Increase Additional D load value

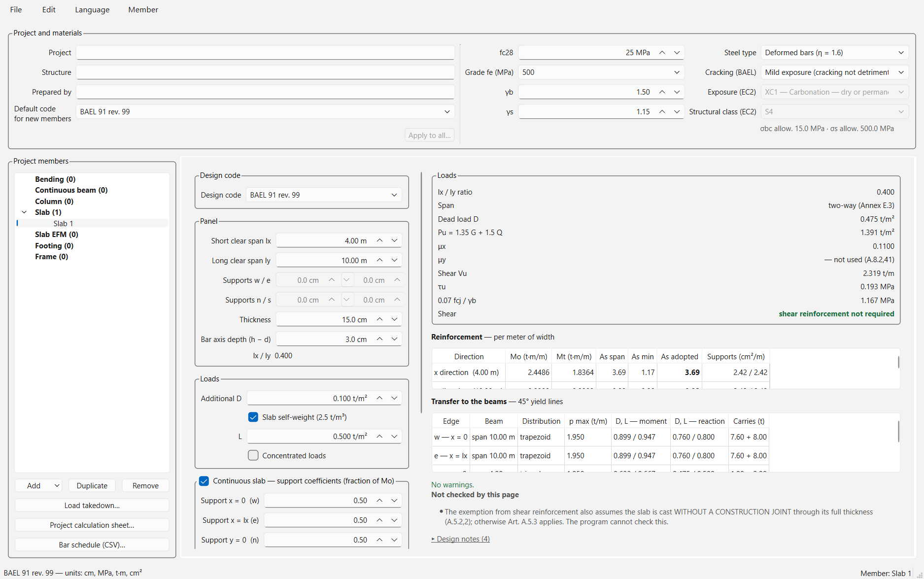pyautogui.click(x=380, y=399)
